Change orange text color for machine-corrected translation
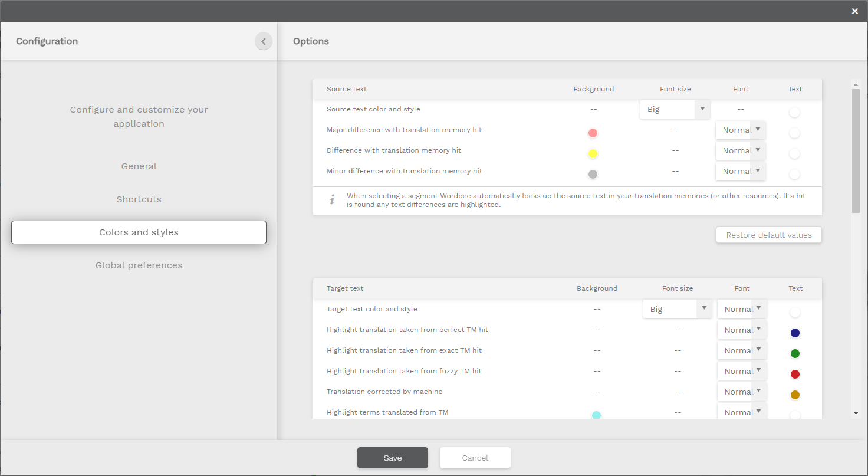The image size is (868, 476). coord(794,395)
